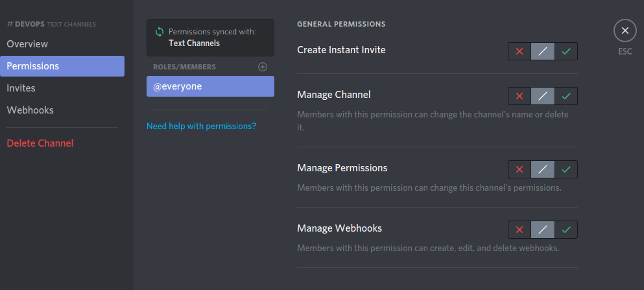Allow Manage Permissions with green check
Viewport: 644px width, 290px height.
[x=566, y=169]
